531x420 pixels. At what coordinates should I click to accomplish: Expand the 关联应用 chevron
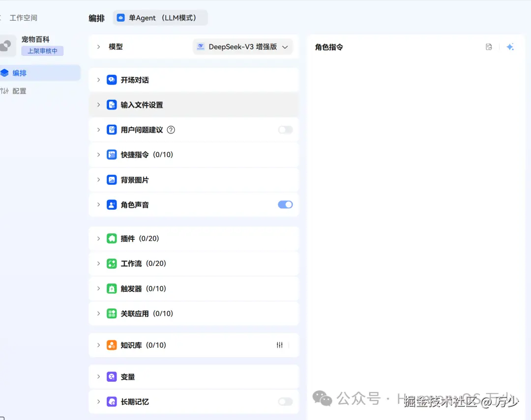click(x=98, y=313)
